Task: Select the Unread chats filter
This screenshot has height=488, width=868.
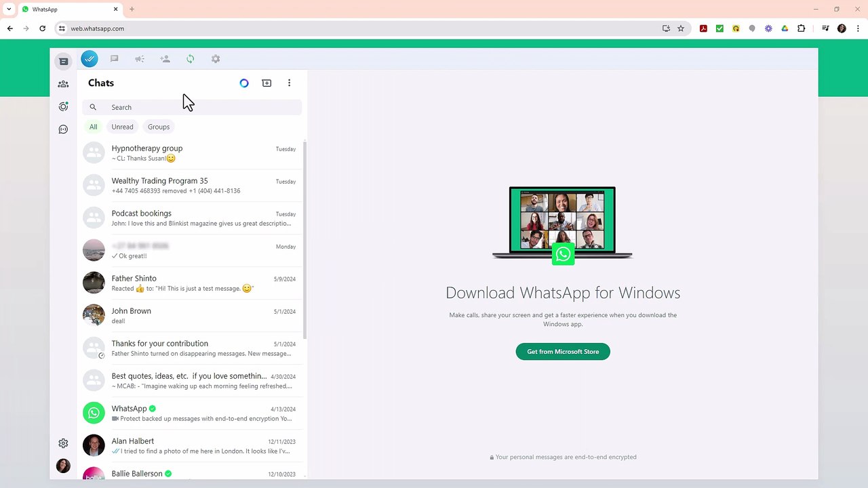Action: pyautogui.click(x=122, y=127)
